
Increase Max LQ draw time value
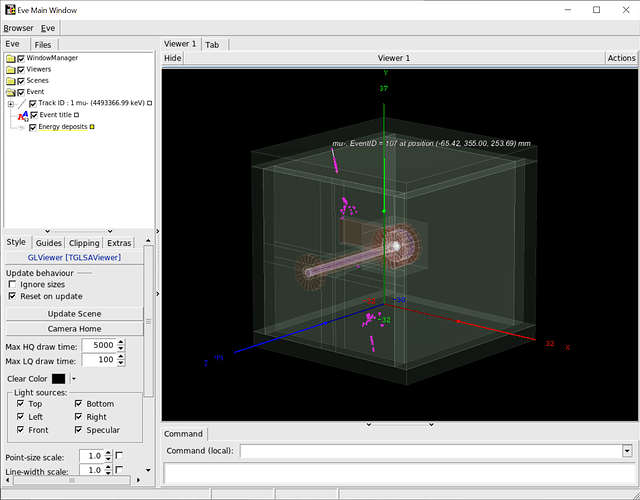click(x=121, y=357)
